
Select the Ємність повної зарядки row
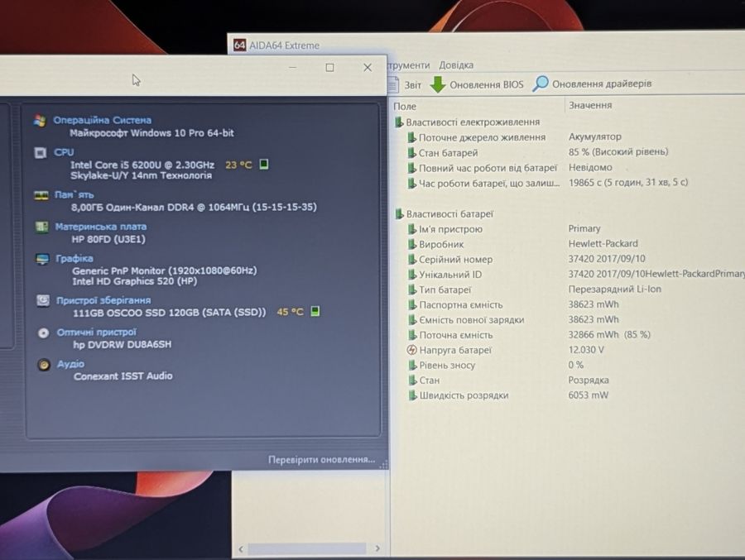(x=466, y=320)
